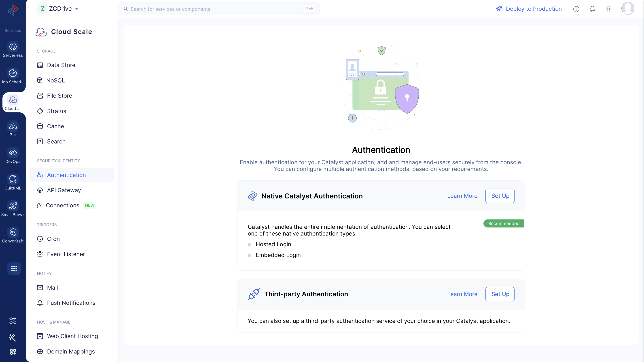This screenshot has width=644, height=362.
Task: Open the ConvoKraft service
Action: pos(13,235)
